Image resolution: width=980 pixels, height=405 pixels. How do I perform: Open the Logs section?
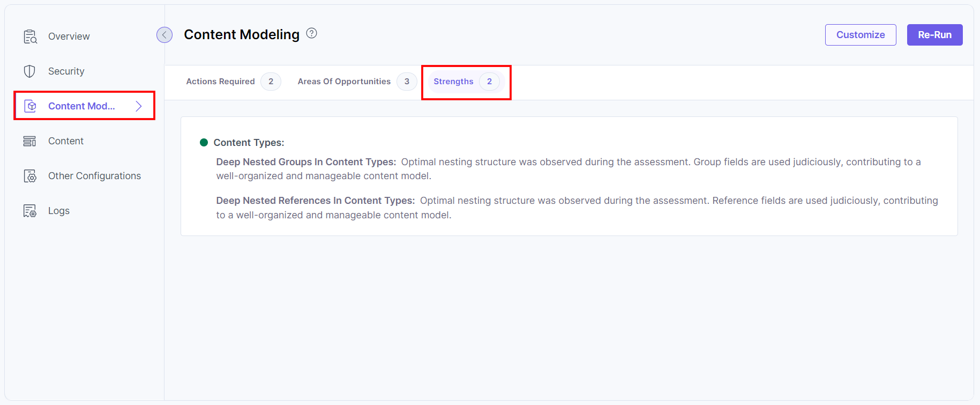pos(59,211)
